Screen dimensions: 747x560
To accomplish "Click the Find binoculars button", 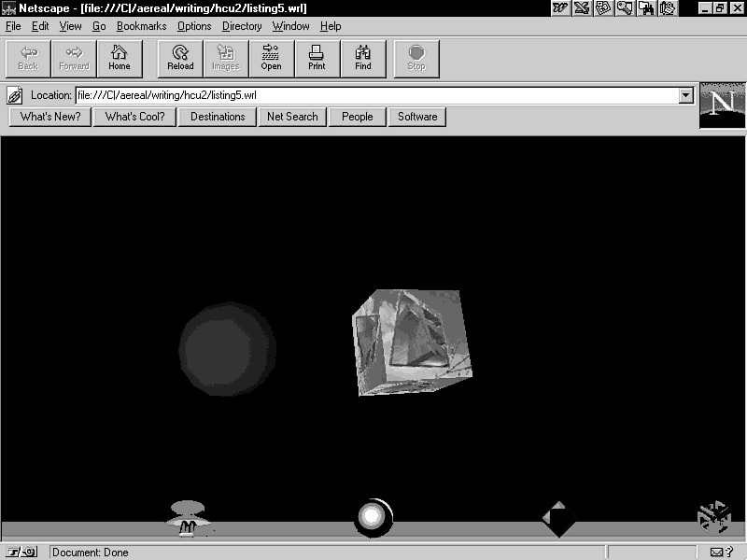I will click(x=362, y=59).
